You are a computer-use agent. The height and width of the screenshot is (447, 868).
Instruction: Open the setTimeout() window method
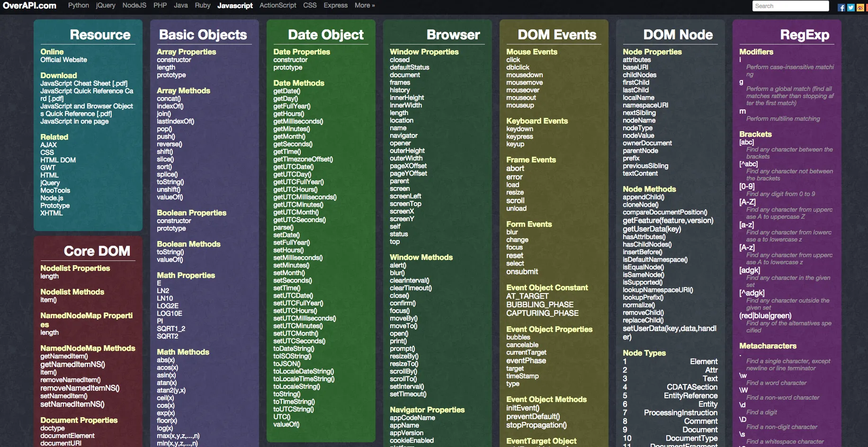(x=408, y=394)
